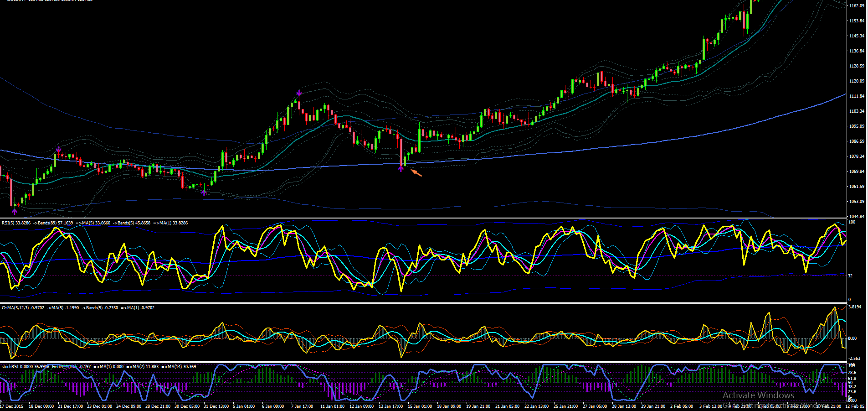Image resolution: width=868 pixels, height=411 pixels.
Task: Click the price level 1053.09
Action: (x=857, y=202)
